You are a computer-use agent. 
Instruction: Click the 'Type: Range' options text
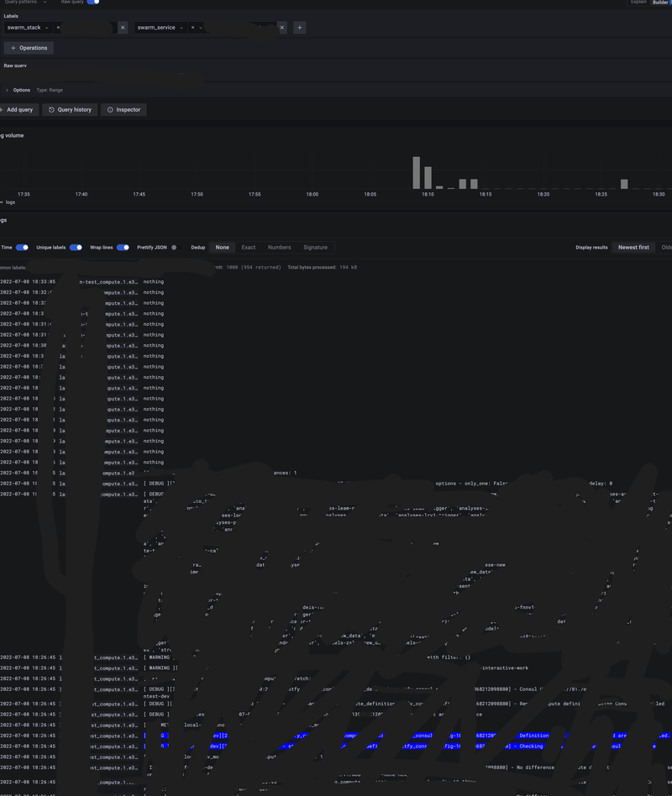[50, 90]
